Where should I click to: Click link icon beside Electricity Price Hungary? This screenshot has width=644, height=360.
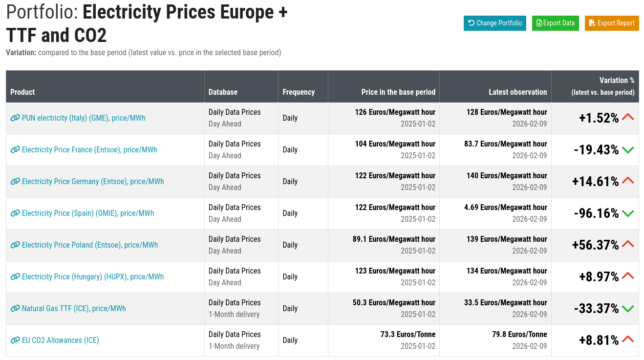[x=15, y=277]
